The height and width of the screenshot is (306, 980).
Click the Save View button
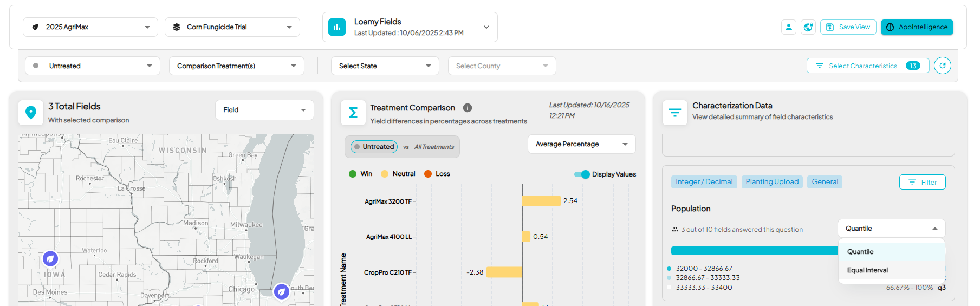point(848,27)
